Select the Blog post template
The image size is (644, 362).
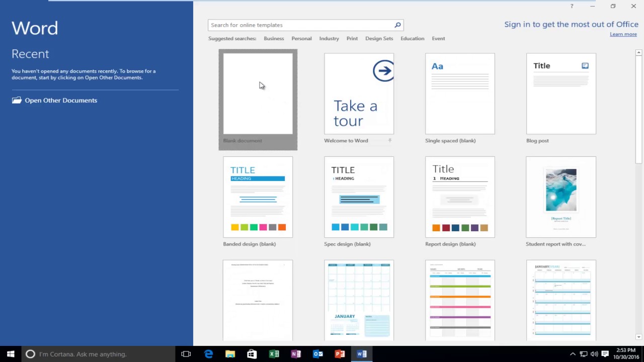tap(561, 94)
